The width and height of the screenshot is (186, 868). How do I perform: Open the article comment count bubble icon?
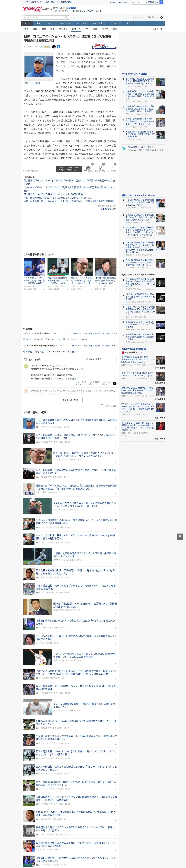click(41, 47)
